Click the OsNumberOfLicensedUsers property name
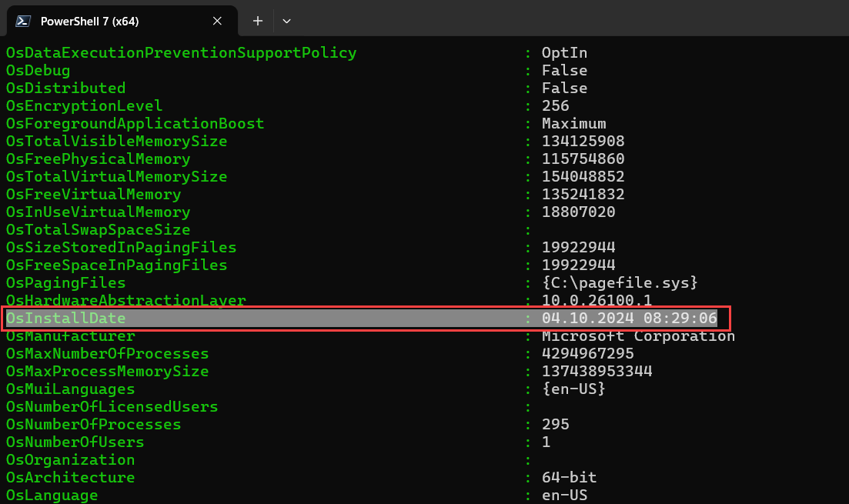 [x=112, y=407]
